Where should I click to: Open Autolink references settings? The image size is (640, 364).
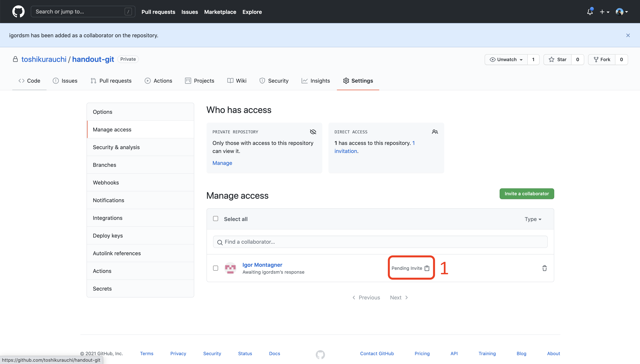[x=140, y=253]
